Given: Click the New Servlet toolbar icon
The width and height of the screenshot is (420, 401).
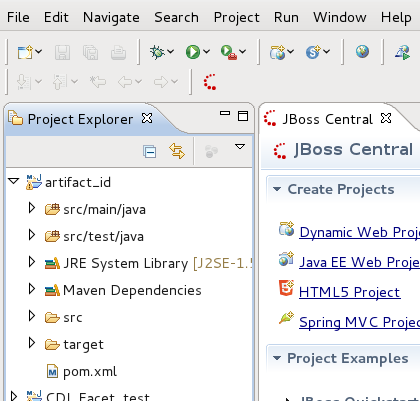Looking at the screenshot, I should 313,52.
